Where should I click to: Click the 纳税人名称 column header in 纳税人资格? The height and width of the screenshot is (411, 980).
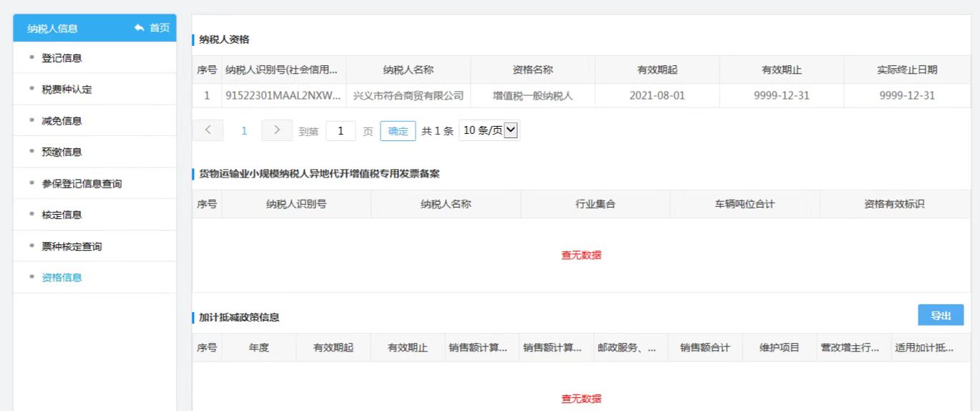click(x=408, y=69)
